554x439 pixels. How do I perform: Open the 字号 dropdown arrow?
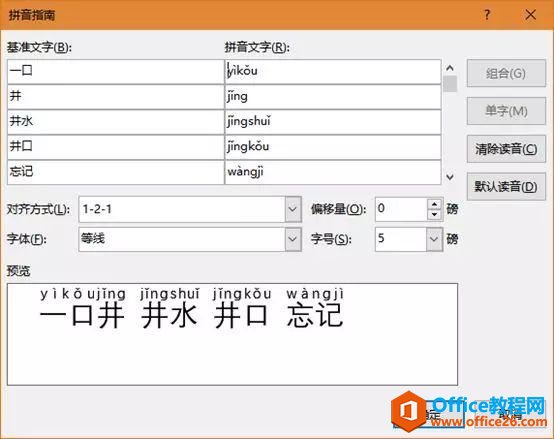pyautogui.click(x=434, y=239)
